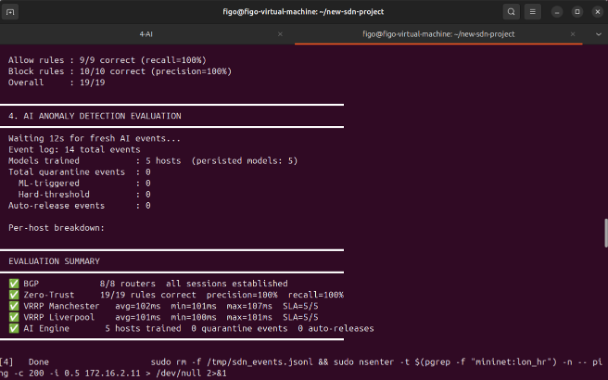Click the terminal scrollbar thumb
This screenshot has width=608, height=380.
(x=606, y=233)
